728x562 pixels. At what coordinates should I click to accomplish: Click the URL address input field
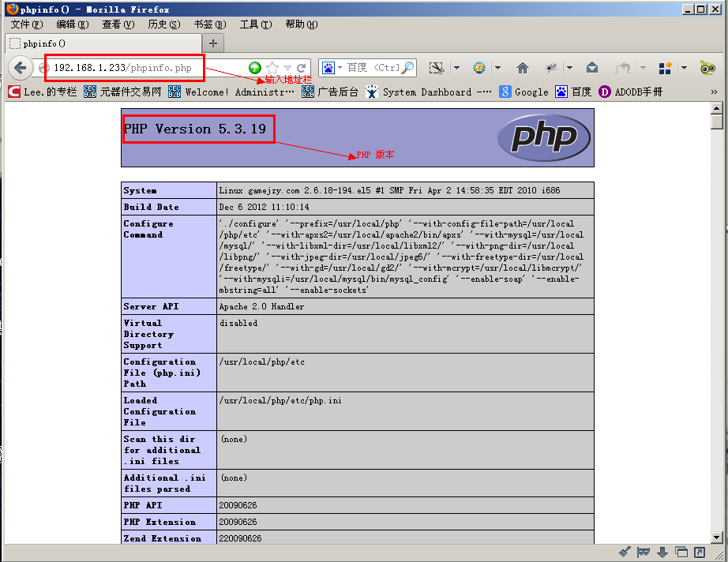pos(150,68)
